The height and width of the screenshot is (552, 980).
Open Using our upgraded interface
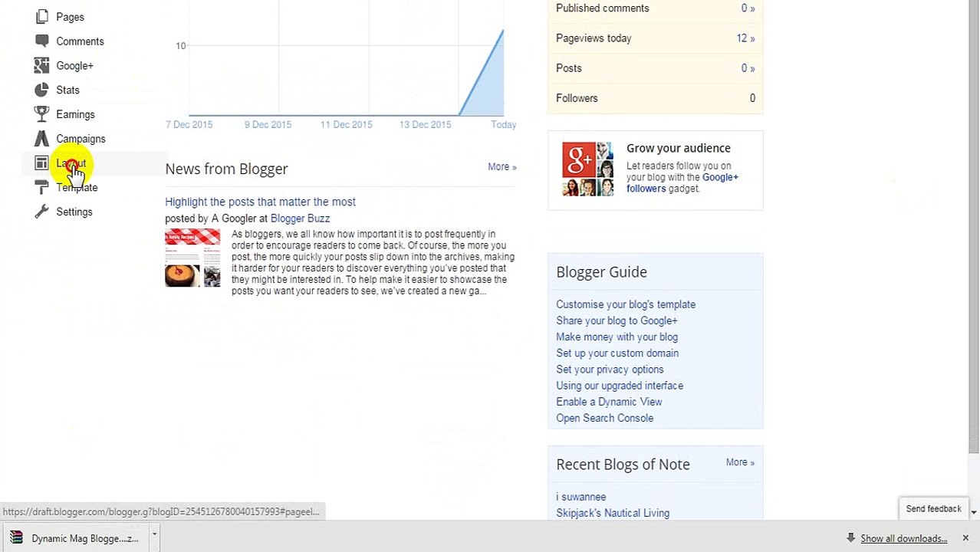click(x=620, y=386)
